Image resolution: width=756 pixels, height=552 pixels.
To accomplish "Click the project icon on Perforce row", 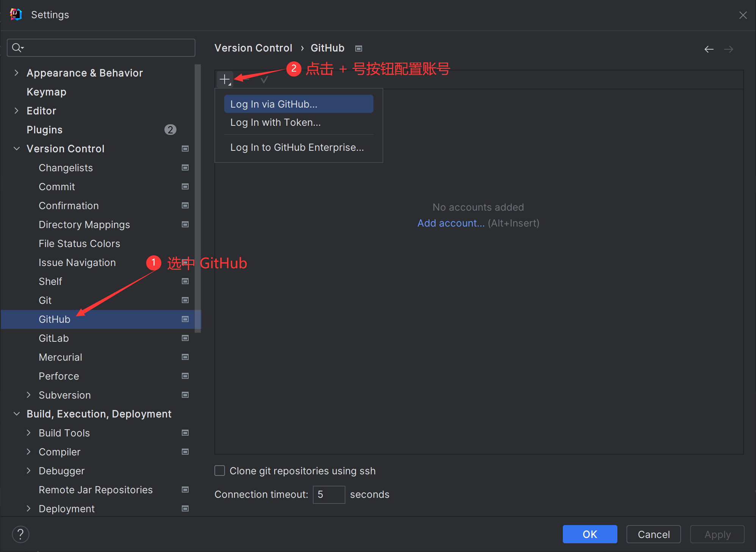I will click(x=185, y=376).
